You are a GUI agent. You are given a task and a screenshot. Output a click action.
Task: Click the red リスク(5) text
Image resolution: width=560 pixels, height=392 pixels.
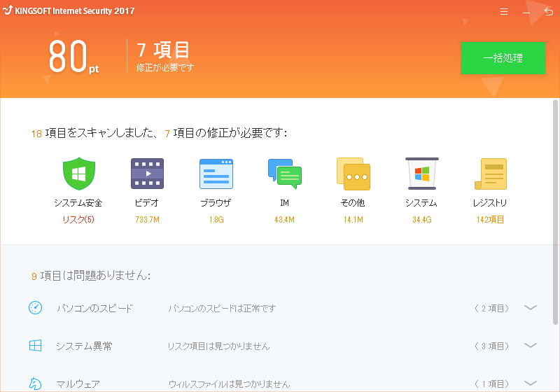tap(78, 220)
